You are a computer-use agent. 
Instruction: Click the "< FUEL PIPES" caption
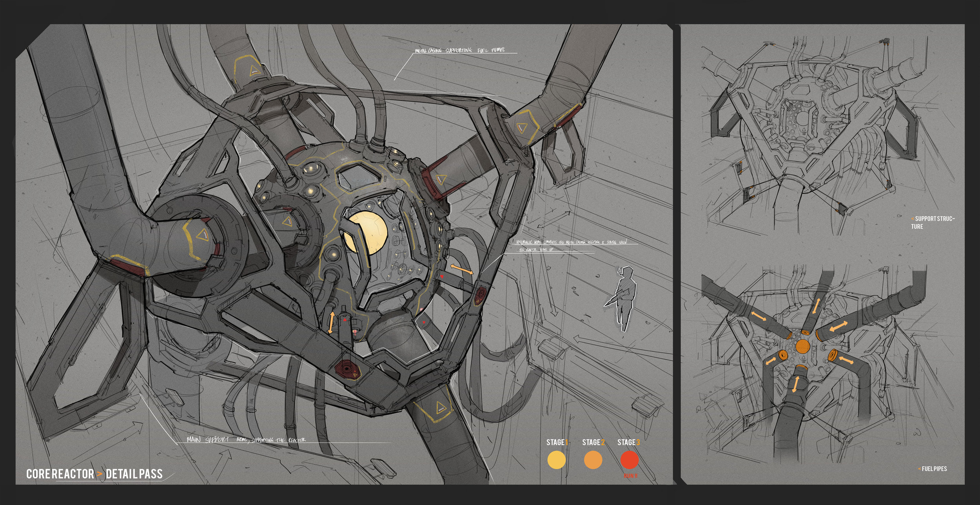(932, 469)
